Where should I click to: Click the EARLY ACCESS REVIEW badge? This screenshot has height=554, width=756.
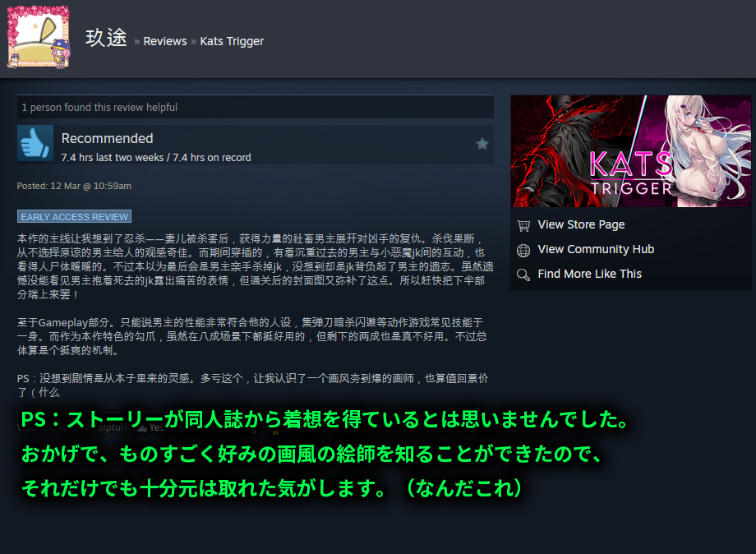click(74, 215)
